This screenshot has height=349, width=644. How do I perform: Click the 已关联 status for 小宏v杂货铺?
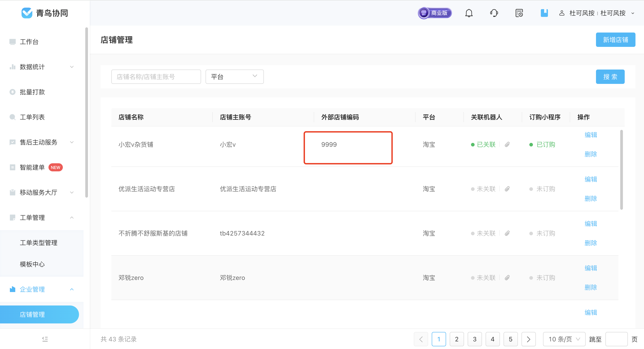[483, 144]
